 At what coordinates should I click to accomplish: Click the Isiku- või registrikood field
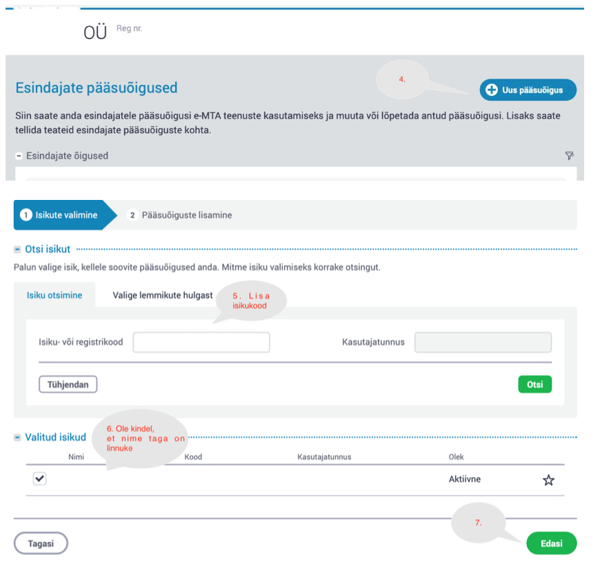[x=201, y=342]
